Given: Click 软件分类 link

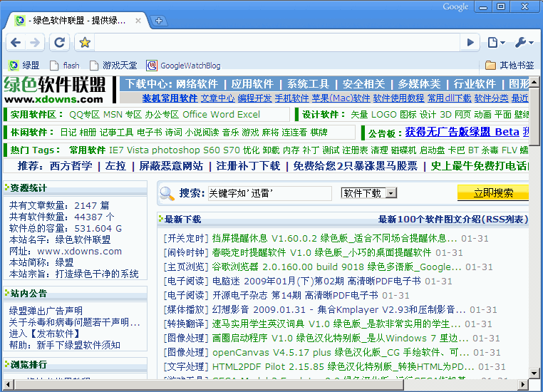Looking at the screenshot, I should (492, 98).
